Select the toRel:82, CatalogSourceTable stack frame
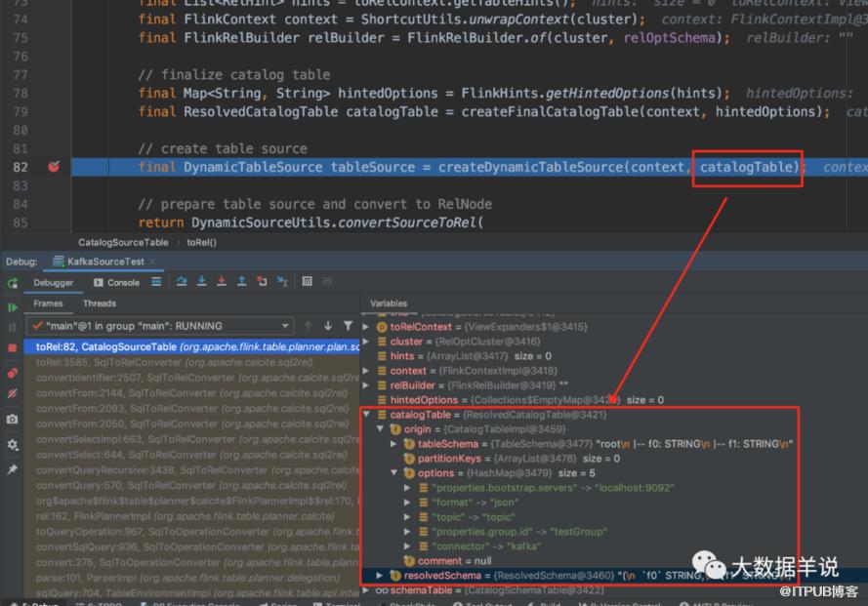This screenshot has width=868, height=606. pos(191,347)
